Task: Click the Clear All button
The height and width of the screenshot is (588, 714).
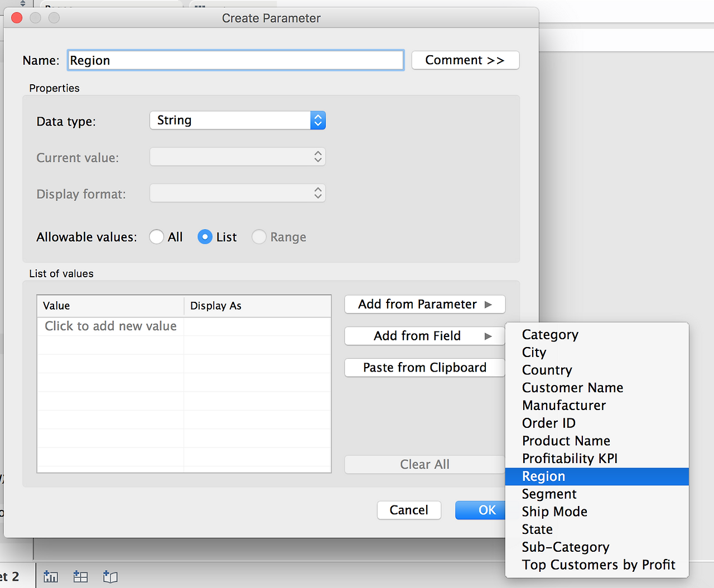Action: tap(425, 464)
